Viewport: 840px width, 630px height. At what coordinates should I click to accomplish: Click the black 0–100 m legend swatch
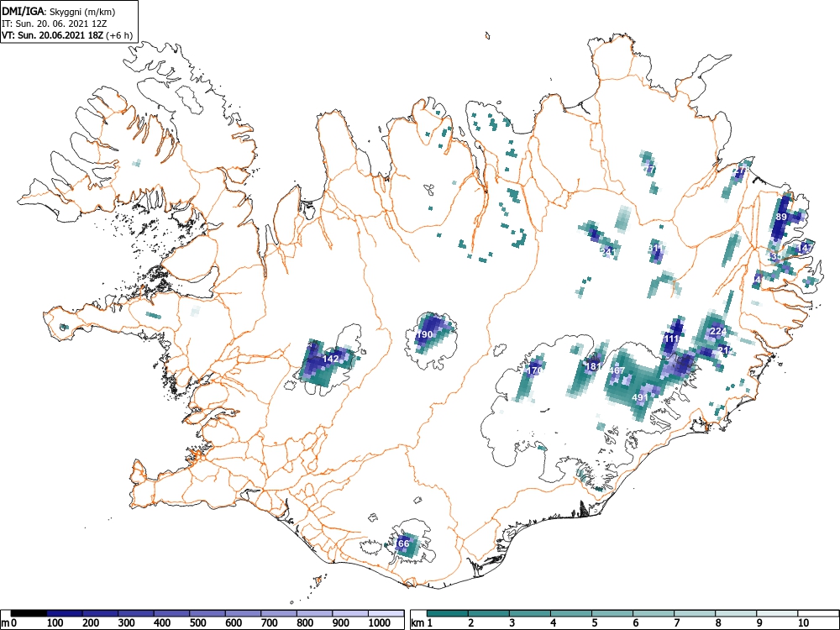29,613
